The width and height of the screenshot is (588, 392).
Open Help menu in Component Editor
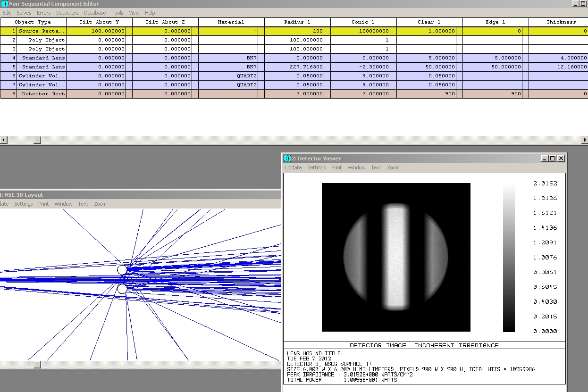pyautogui.click(x=150, y=13)
